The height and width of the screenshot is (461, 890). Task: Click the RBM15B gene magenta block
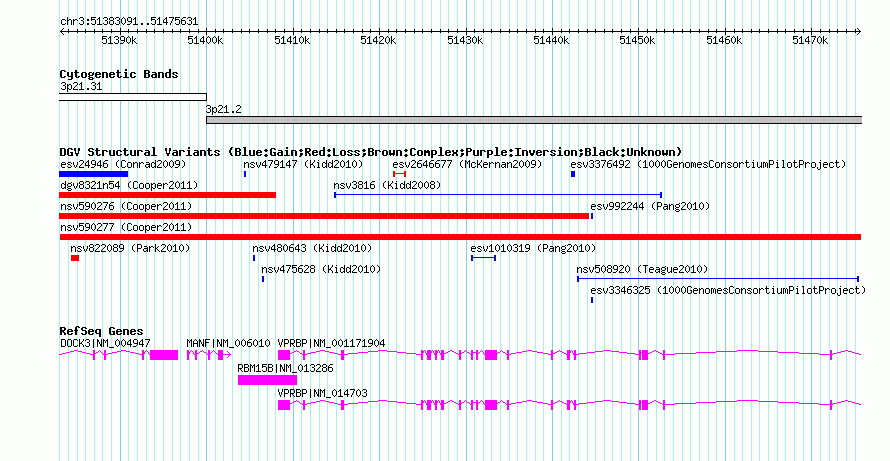click(x=267, y=380)
